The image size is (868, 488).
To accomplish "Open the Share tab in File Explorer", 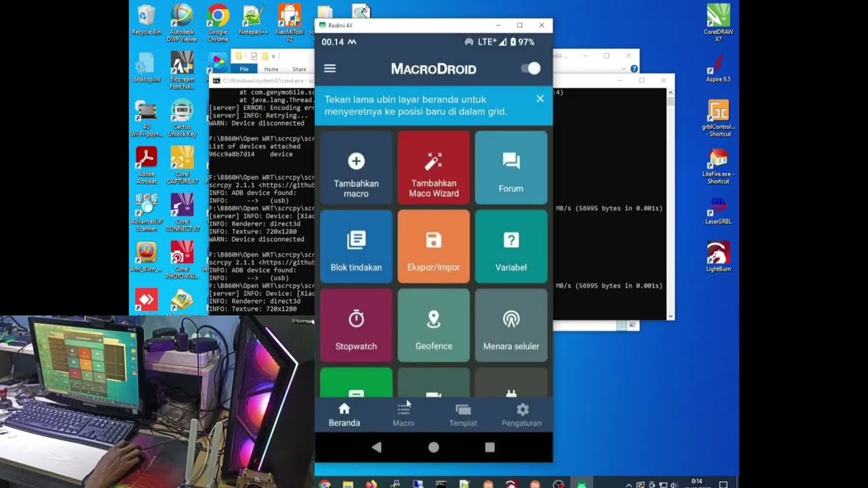I will (x=299, y=69).
